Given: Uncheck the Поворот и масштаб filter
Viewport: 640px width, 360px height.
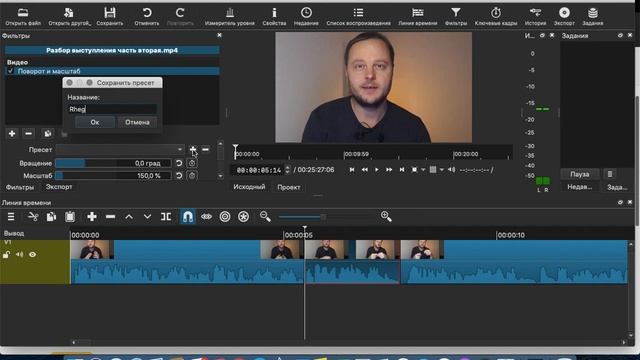Looking at the screenshot, I should [11, 71].
